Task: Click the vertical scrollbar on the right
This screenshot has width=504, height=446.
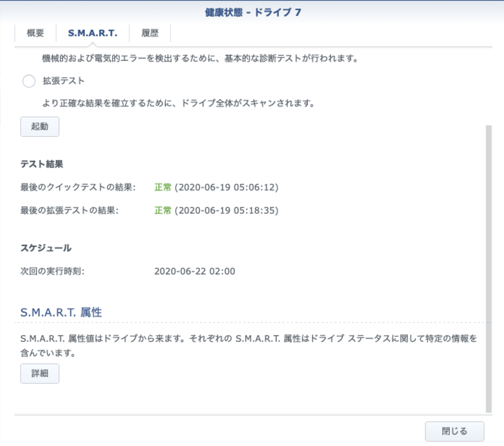Action: (x=488, y=266)
